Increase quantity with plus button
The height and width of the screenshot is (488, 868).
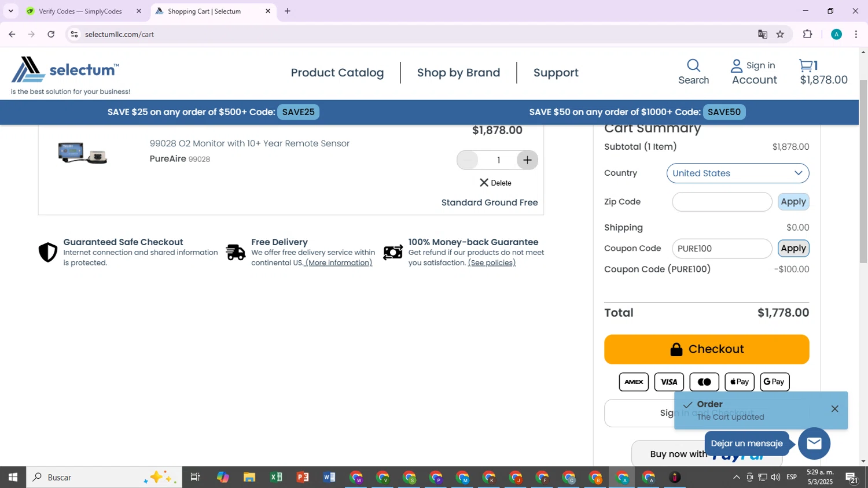click(527, 160)
